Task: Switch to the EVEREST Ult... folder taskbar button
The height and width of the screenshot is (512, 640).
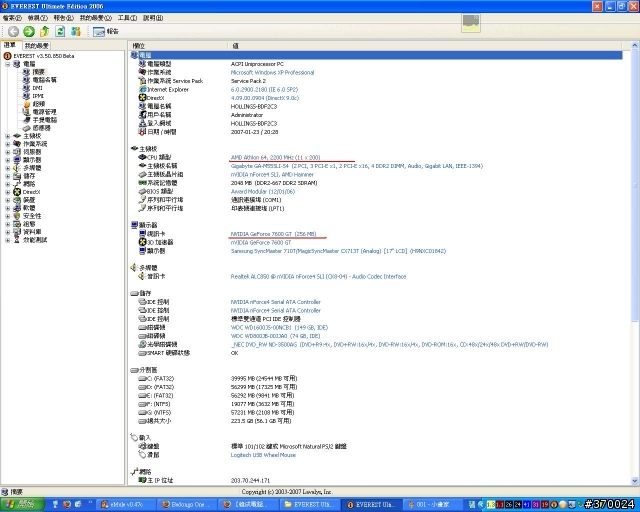Action: tap(310, 505)
